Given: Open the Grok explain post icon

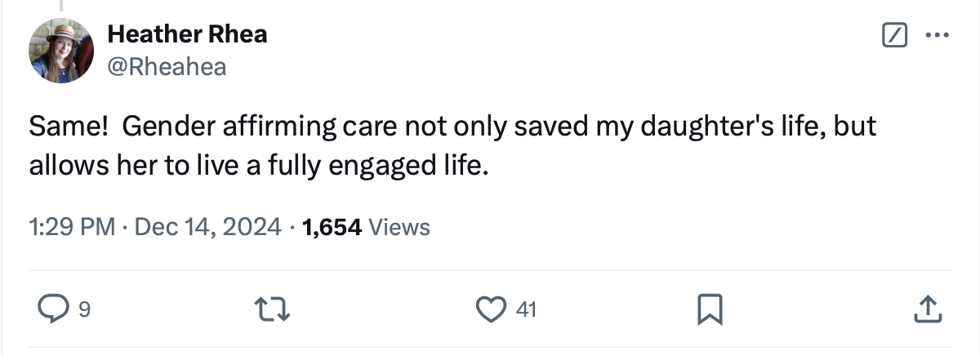Looking at the screenshot, I should (894, 35).
